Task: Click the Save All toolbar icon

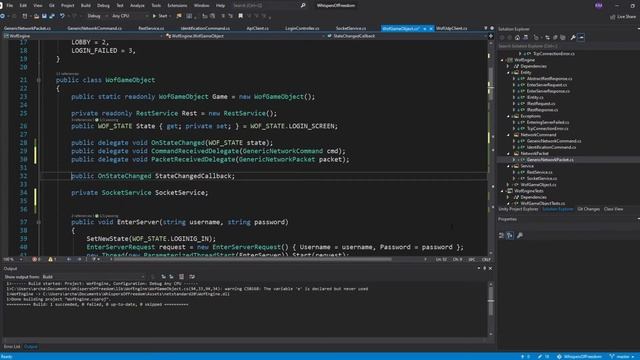Action: click(x=52, y=16)
